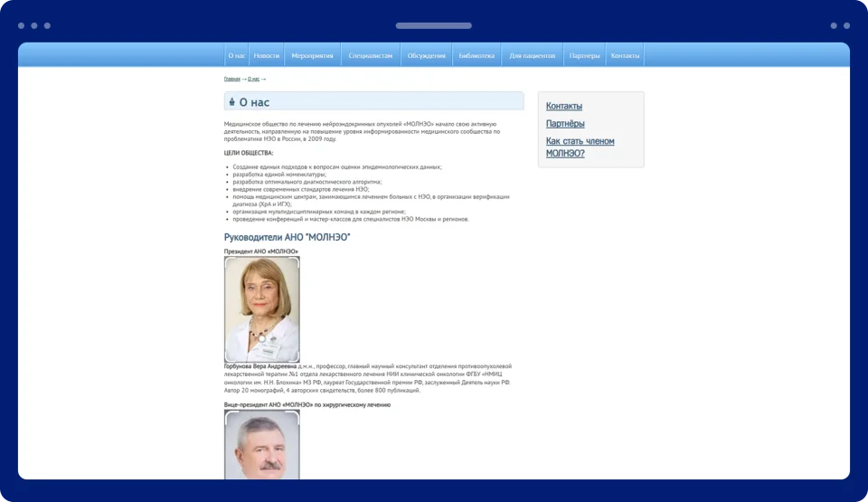Click the Вице-президент по хирургическому лечению caption
This screenshot has height=502, width=868.
(307, 405)
